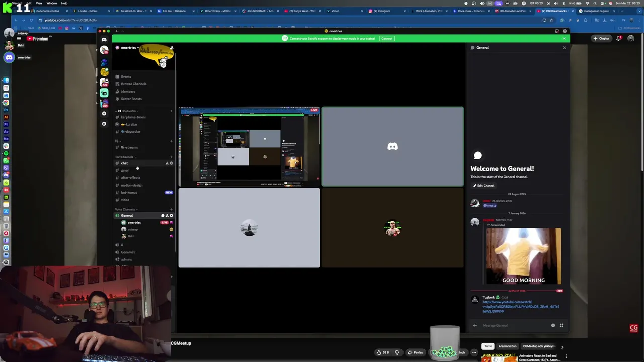This screenshot has height=362, width=644.
Task: Open apps icon in message box
Action: pyautogui.click(x=561, y=325)
